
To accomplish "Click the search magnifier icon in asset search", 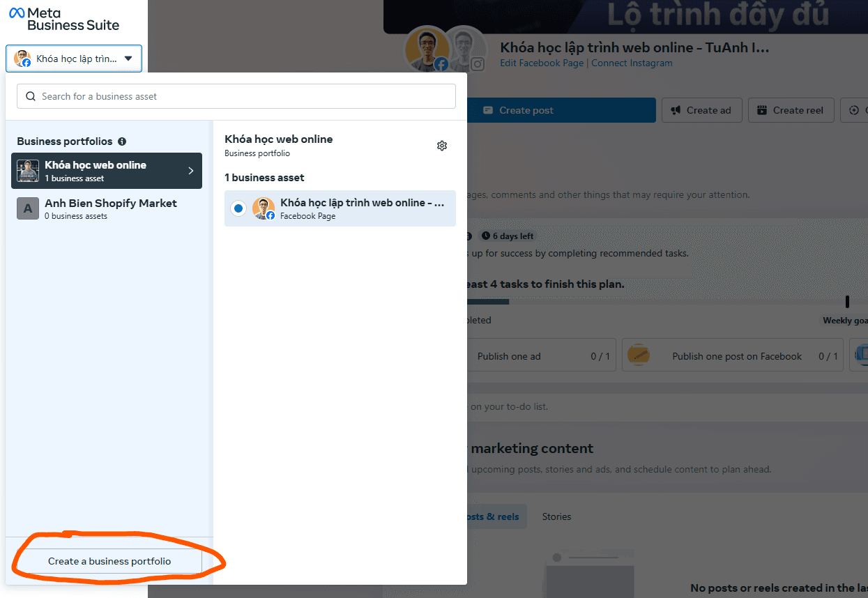I will [31, 95].
